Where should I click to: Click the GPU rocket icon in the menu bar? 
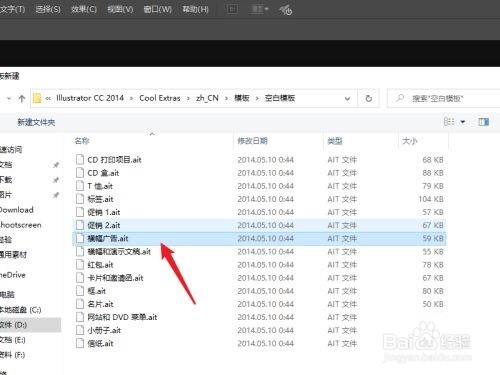[x=286, y=10]
